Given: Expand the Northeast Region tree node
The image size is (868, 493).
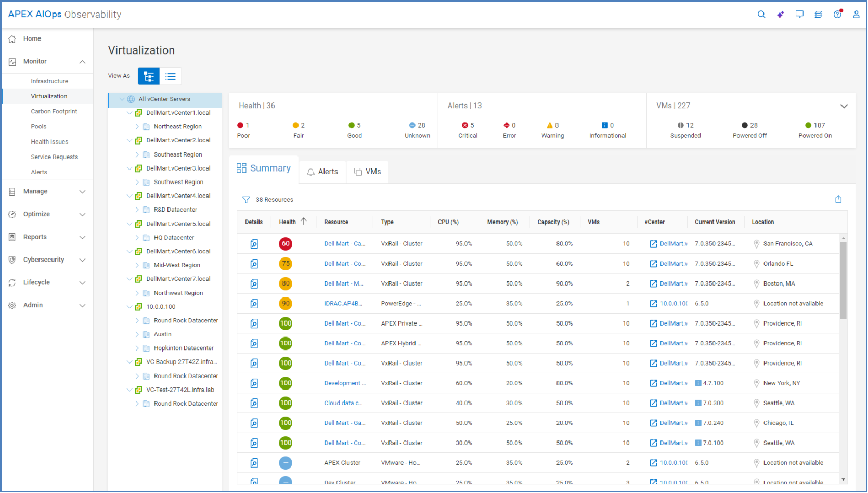Looking at the screenshot, I should pos(137,127).
